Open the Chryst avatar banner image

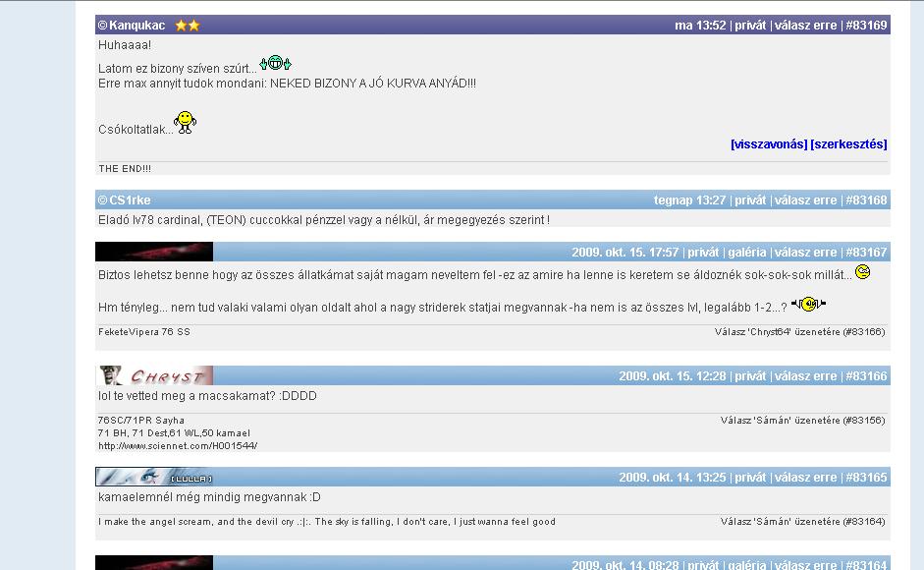coord(154,375)
